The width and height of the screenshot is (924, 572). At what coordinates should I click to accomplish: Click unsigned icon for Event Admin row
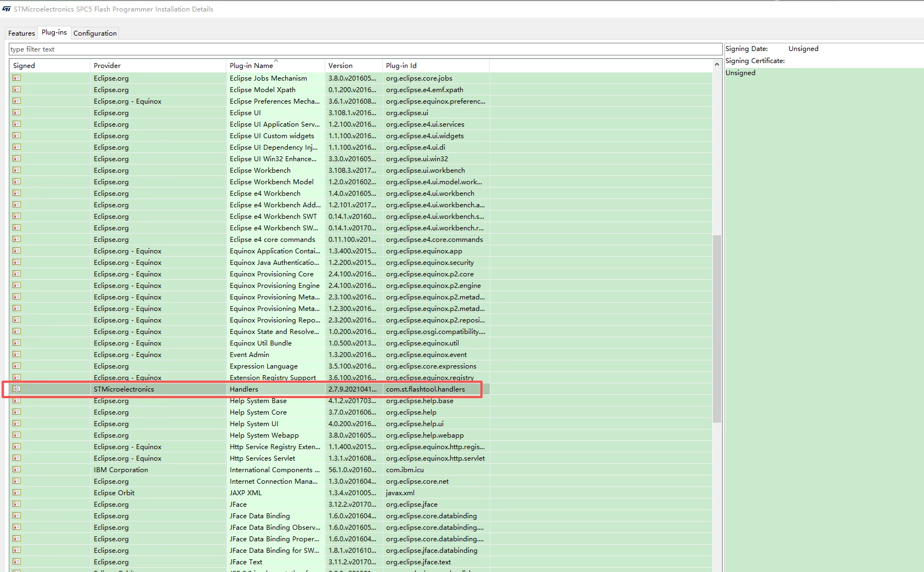17,354
